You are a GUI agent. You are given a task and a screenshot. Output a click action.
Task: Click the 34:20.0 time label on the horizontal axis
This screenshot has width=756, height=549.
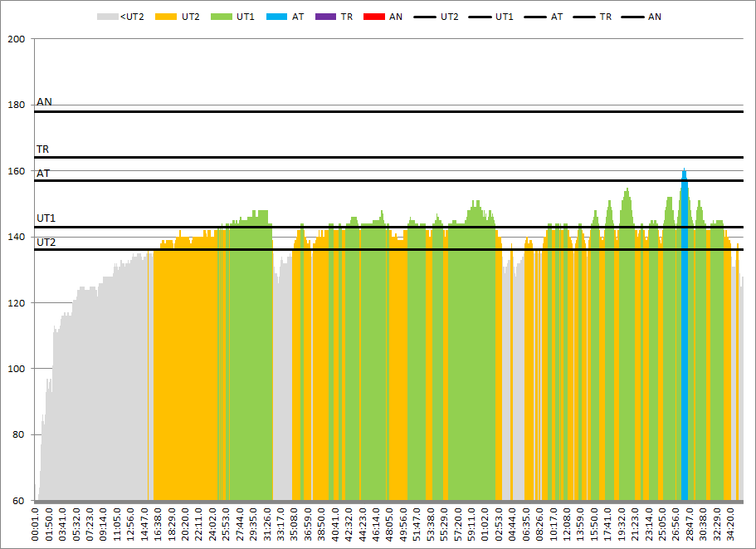coord(730,523)
